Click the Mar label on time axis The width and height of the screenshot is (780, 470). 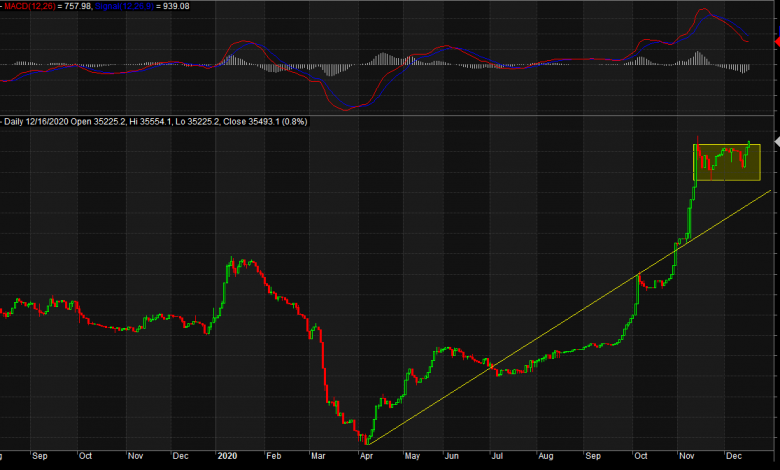point(318,456)
